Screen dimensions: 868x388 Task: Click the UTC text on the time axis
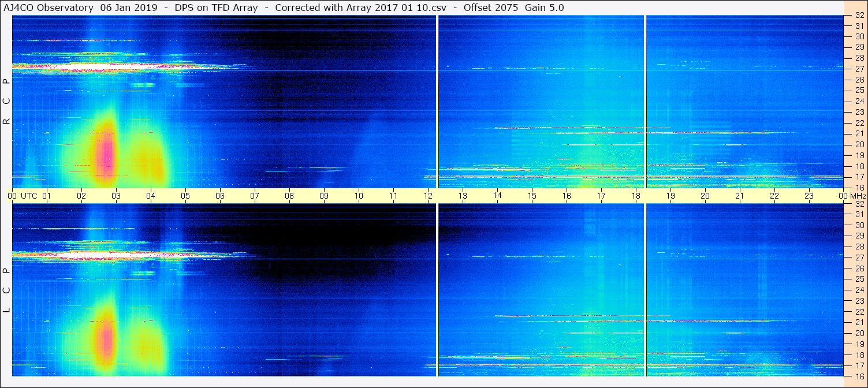[x=29, y=196]
